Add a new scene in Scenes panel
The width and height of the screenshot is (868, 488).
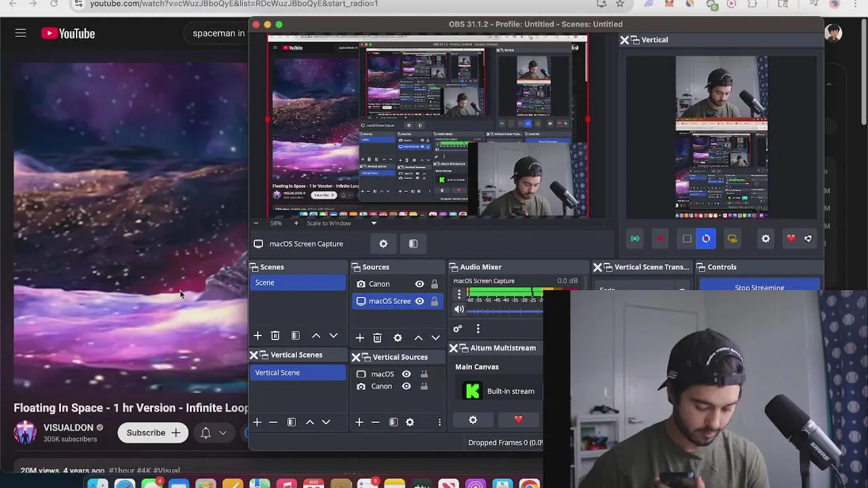[x=258, y=336]
